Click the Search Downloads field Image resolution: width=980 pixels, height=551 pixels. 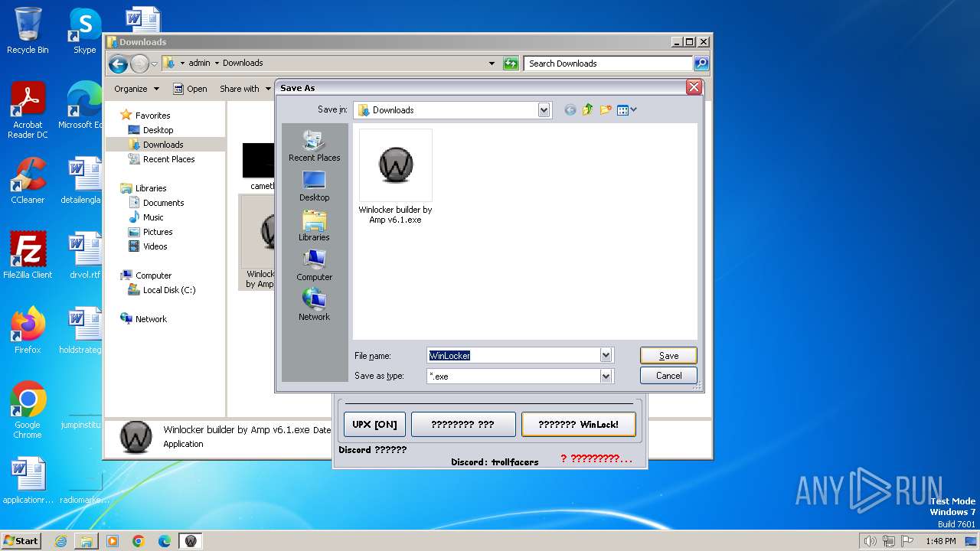pyautogui.click(x=609, y=64)
